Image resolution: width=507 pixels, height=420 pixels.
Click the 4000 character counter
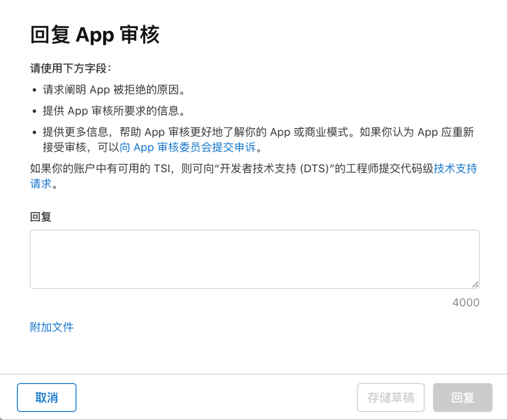466,303
